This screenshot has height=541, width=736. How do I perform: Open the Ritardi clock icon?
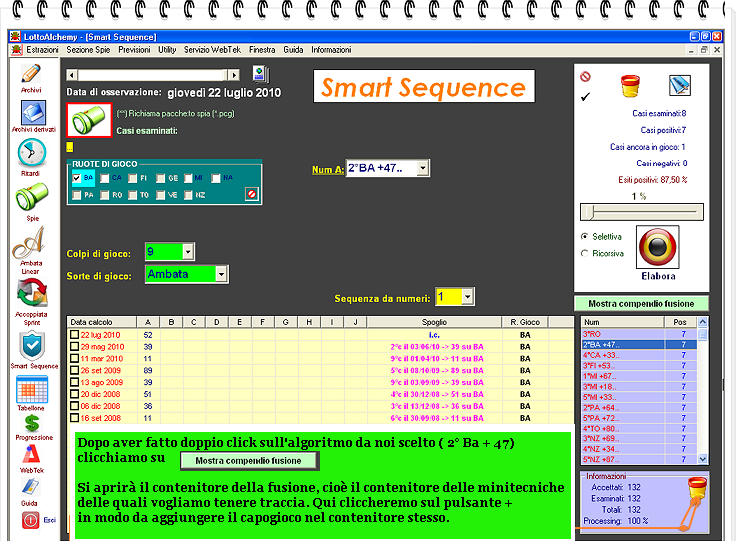tap(31, 153)
